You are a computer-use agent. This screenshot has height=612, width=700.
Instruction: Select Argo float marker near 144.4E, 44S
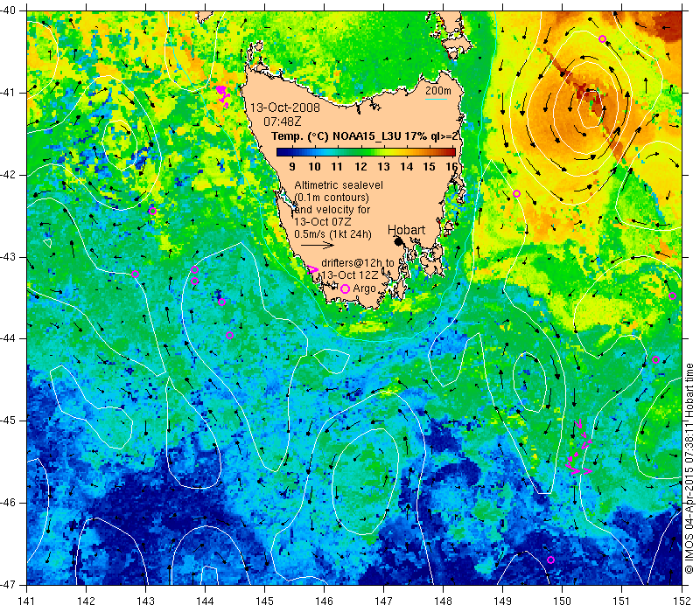pos(229,336)
